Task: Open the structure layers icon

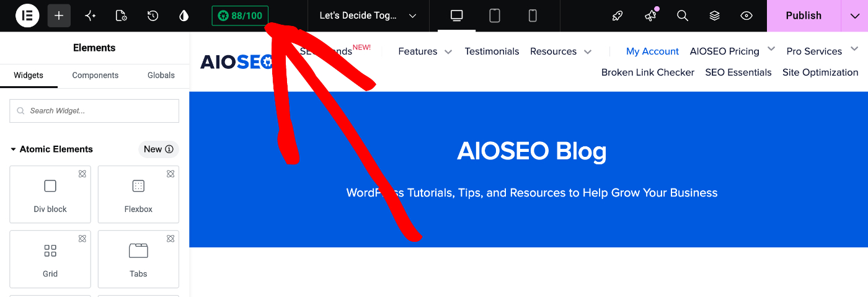Action: 715,16
